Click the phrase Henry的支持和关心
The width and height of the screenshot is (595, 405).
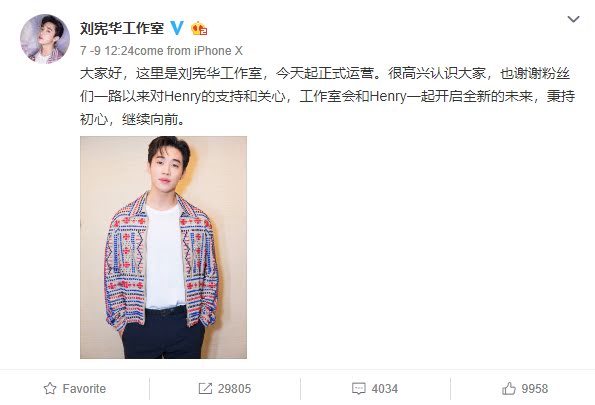tap(225, 97)
